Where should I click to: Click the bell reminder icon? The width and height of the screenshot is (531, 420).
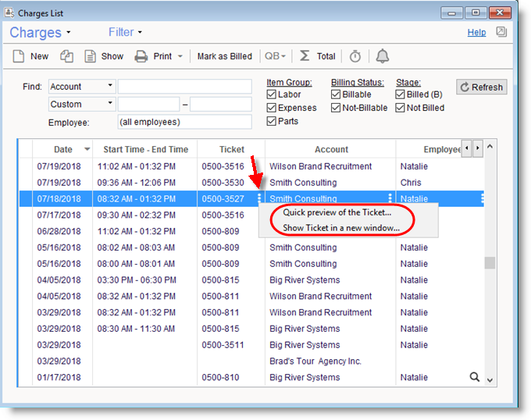[382, 56]
